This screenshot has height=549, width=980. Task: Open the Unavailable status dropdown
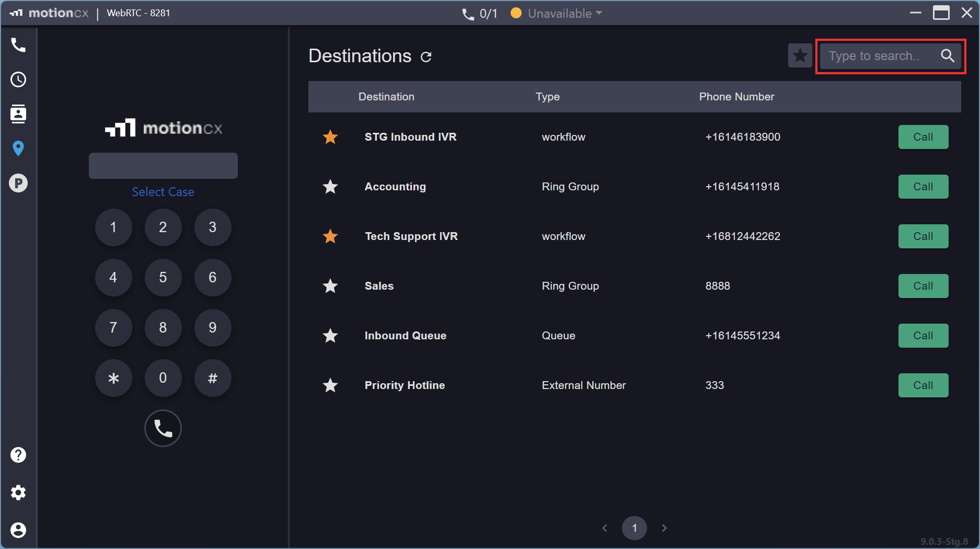coord(557,14)
